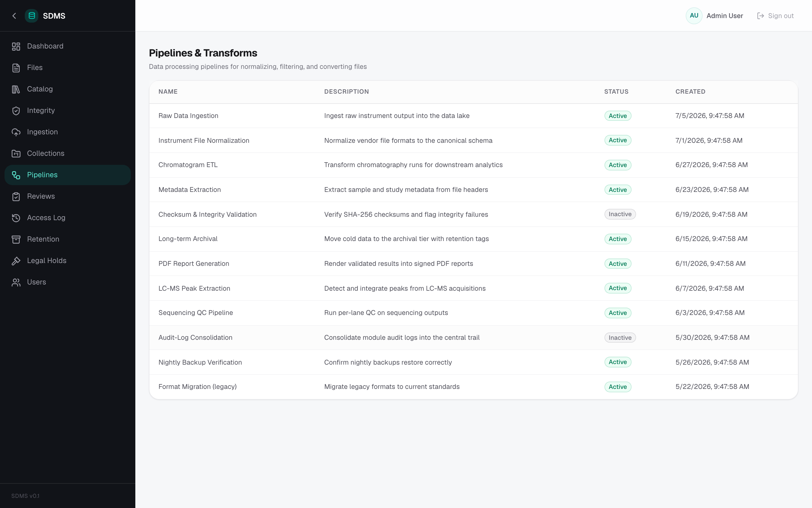
Task: Click description 'Confirm nightly backups restore correctly'
Action: [x=388, y=363]
